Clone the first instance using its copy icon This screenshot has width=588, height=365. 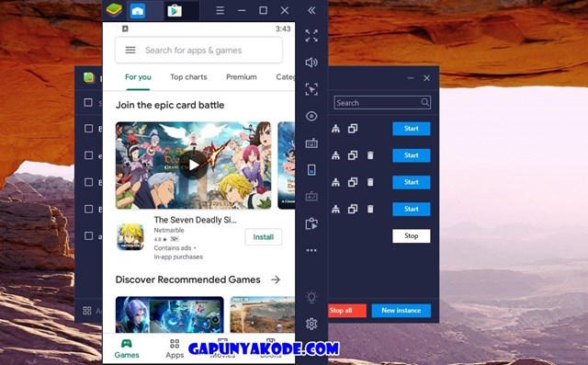pyautogui.click(x=353, y=129)
